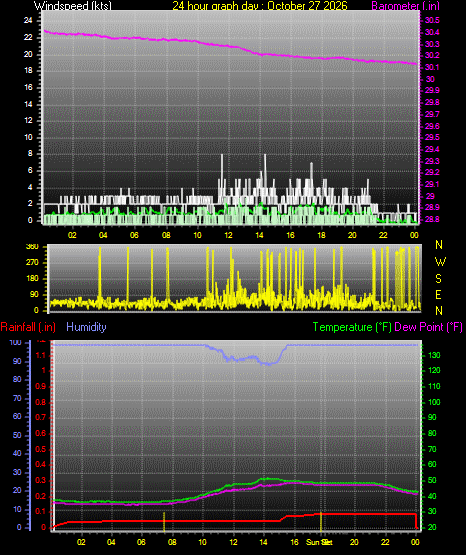The width and height of the screenshot is (466, 555).
Task: Click 70 on the humidity axis
Action: point(17,398)
